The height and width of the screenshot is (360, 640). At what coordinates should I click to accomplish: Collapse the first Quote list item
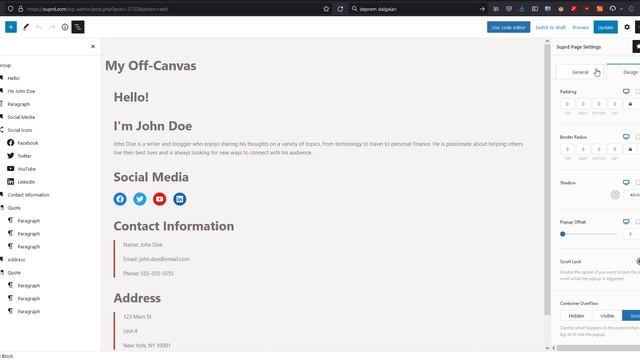[14, 208]
